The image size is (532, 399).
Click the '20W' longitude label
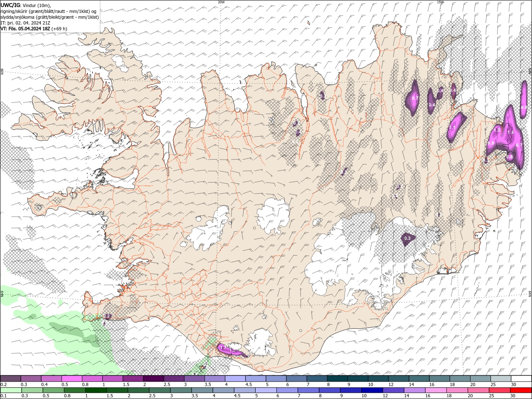(221, 2)
